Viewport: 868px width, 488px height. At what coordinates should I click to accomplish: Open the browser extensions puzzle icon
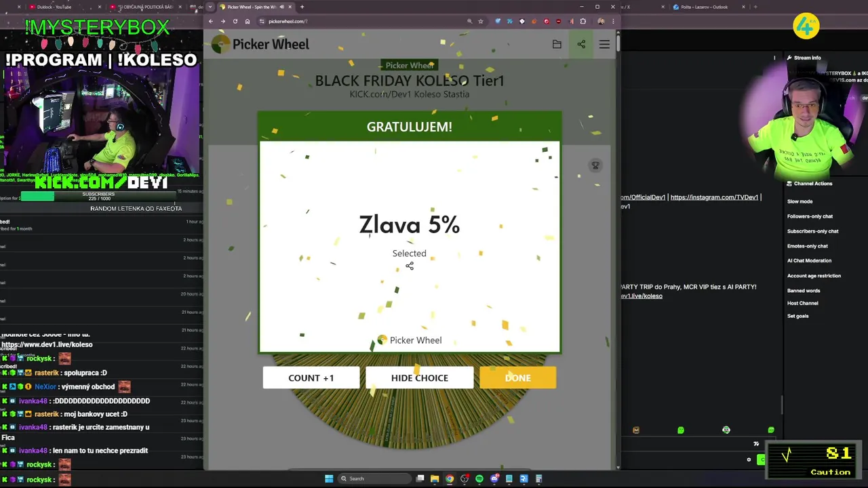583,21
